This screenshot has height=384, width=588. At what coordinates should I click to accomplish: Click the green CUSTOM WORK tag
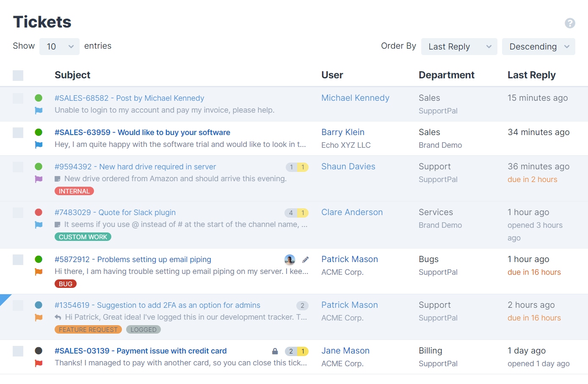coord(83,237)
